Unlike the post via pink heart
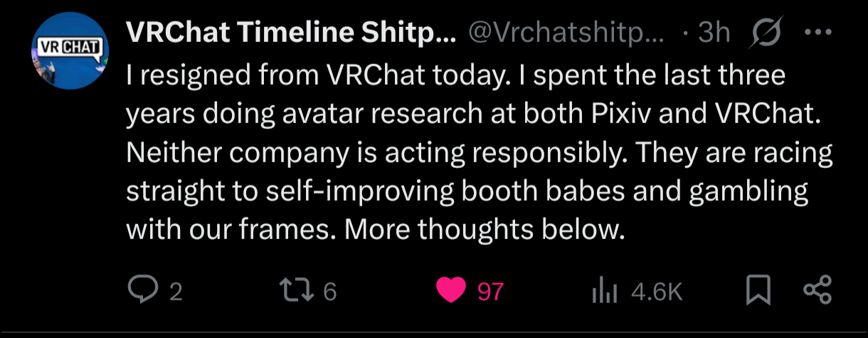This screenshot has height=338, width=868. click(x=451, y=291)
